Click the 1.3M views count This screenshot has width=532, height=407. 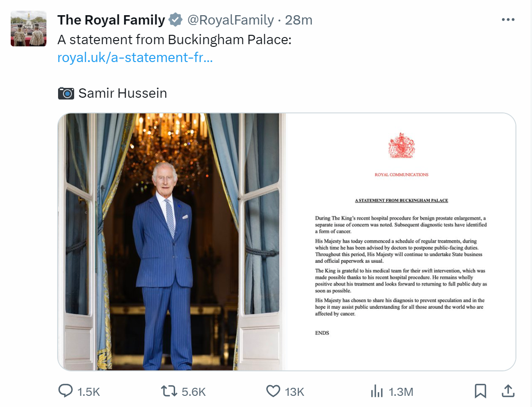[x=401, y=392]
